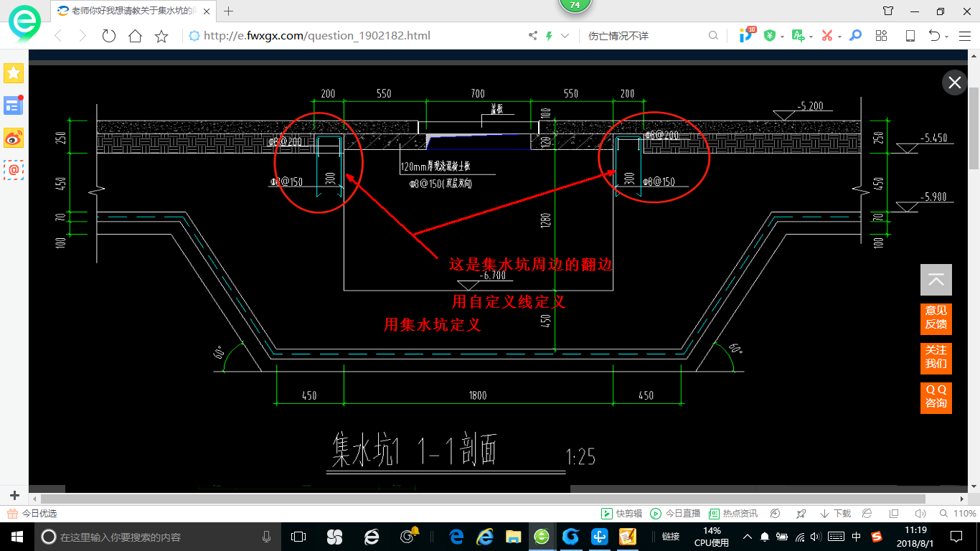The width and height of the screenshot is (980, 551).
Task: Select the tab titled 老师你好我想请教关于集水坑的
Action: pos(134,11)
